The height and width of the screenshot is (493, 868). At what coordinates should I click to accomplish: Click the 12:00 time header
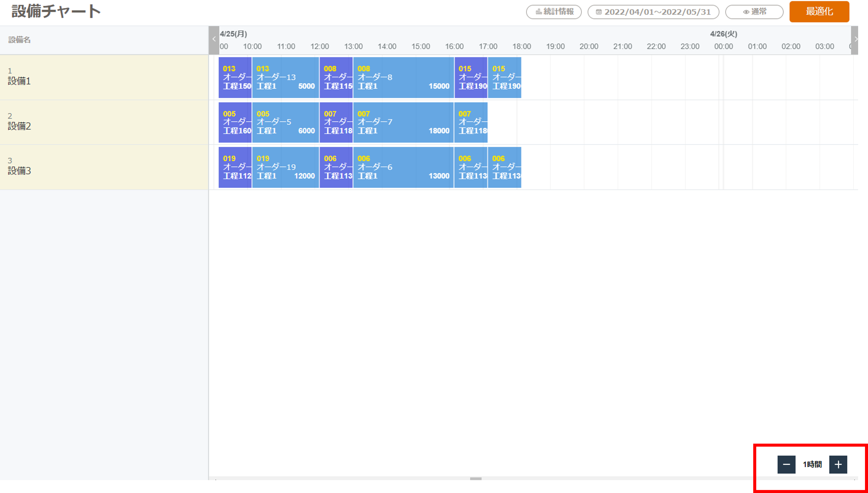click(319, 46)
